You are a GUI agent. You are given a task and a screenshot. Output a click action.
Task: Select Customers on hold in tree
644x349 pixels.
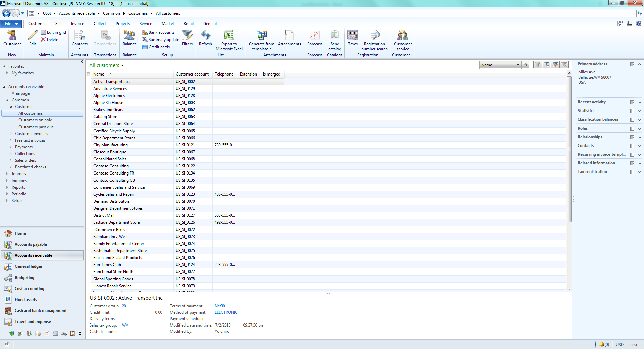click(x=35, y=120)
